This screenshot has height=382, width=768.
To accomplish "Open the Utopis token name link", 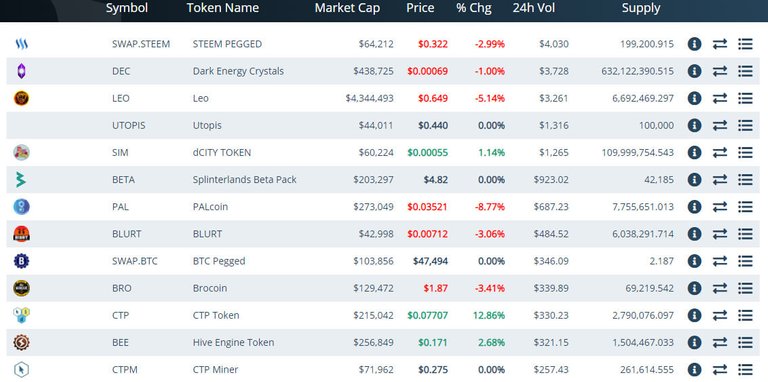I will coord(207,125).
